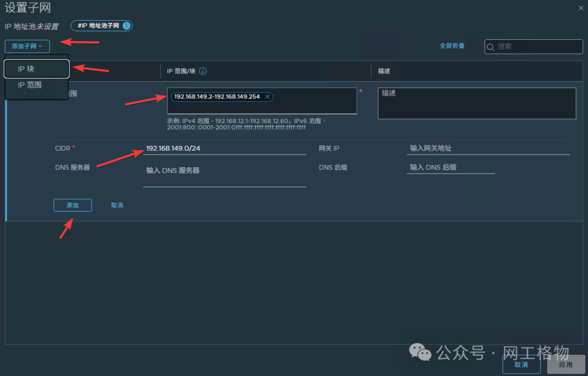
Task: Click the magnifier icon in the search box
Action: click(x=492, y=47)
